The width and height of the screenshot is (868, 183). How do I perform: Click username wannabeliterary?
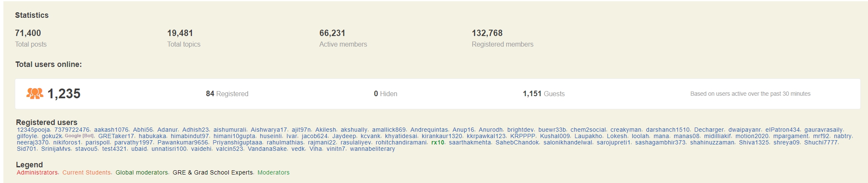372,149
